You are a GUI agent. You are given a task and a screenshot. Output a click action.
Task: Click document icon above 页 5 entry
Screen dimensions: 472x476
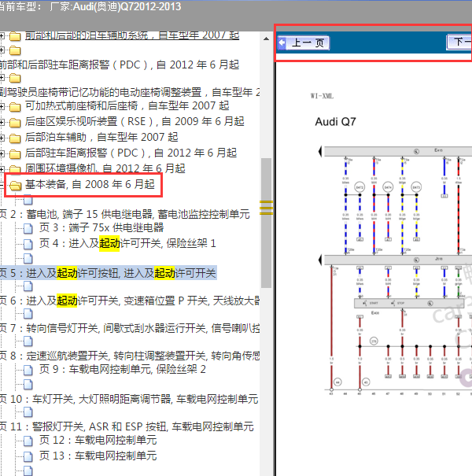pos(28,259)
